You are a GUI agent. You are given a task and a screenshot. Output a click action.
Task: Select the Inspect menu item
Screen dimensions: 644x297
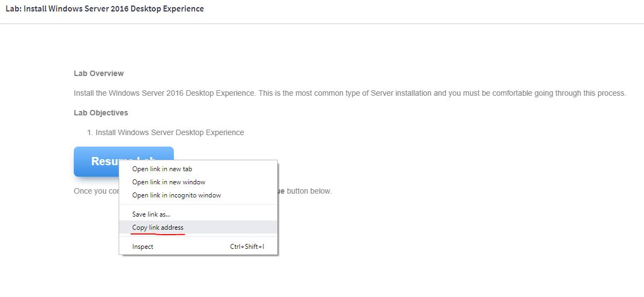(143, 247)
